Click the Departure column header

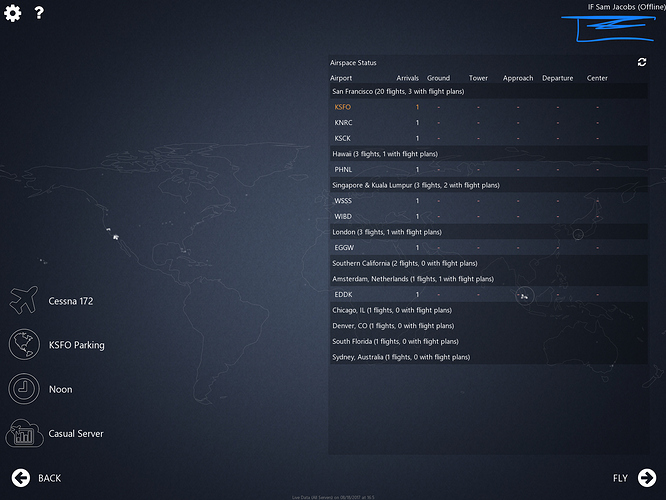tap(557, 78)
